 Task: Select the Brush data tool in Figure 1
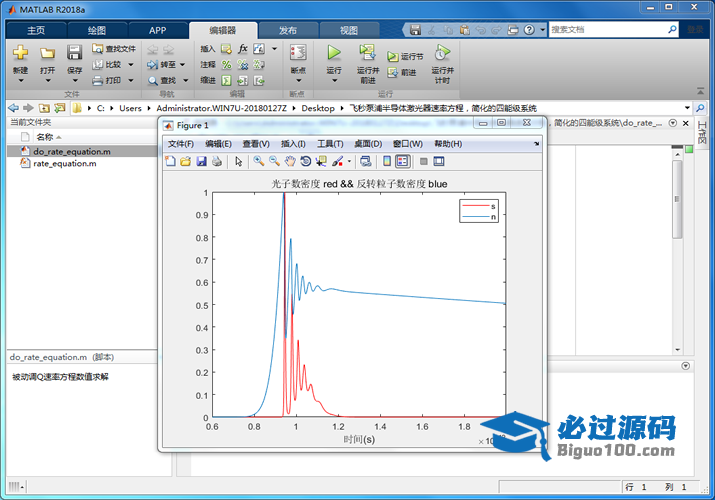(337, 161)
